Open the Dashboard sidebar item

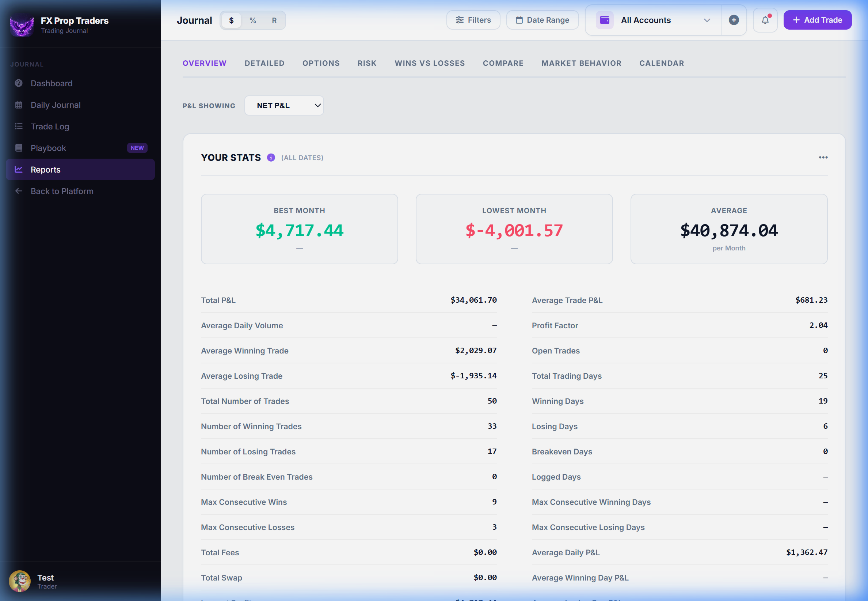click(80, 83)
